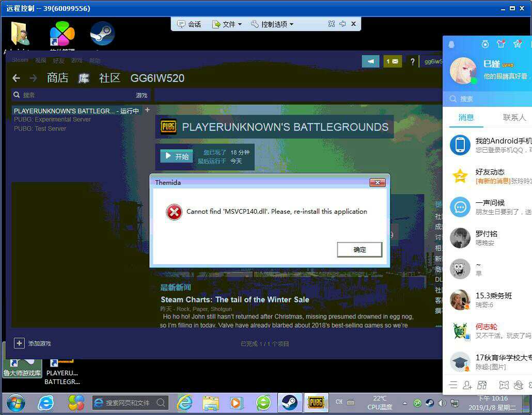Select PLAYERUNKNOWN'S BATTLEGR... running game entry
This screenshot has width=532, height=415.
click(x=76, y=111)
